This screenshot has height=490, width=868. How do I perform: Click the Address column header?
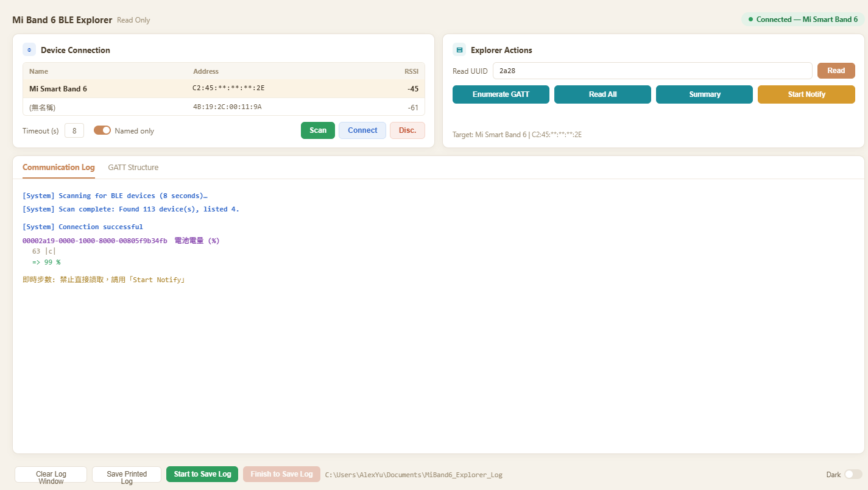coord(206,71)
